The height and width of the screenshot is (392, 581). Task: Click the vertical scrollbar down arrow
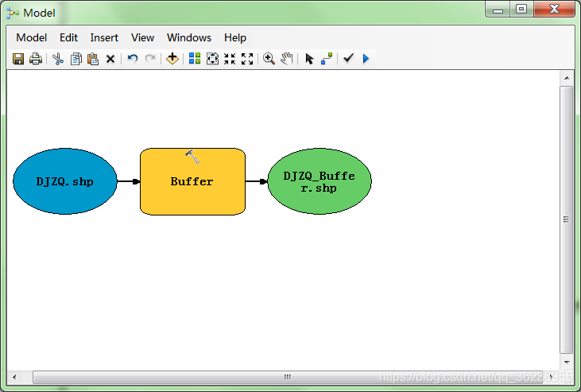point(567,363)
